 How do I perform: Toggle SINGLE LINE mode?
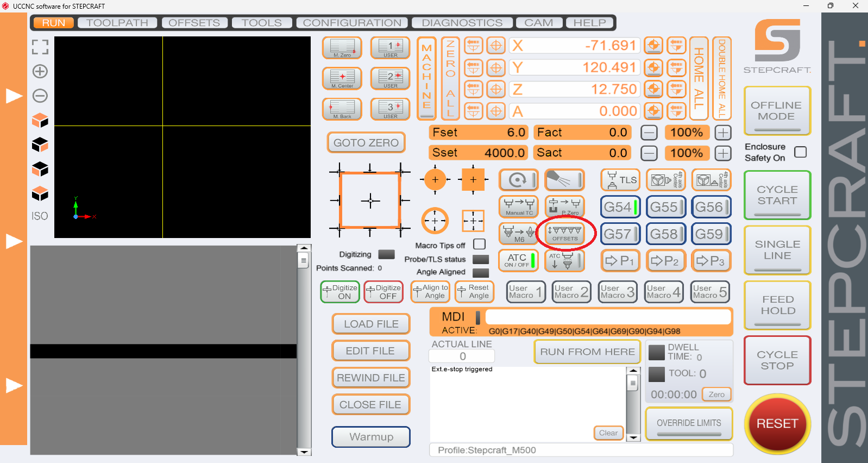pyautogui.click(x=777, y=250)
